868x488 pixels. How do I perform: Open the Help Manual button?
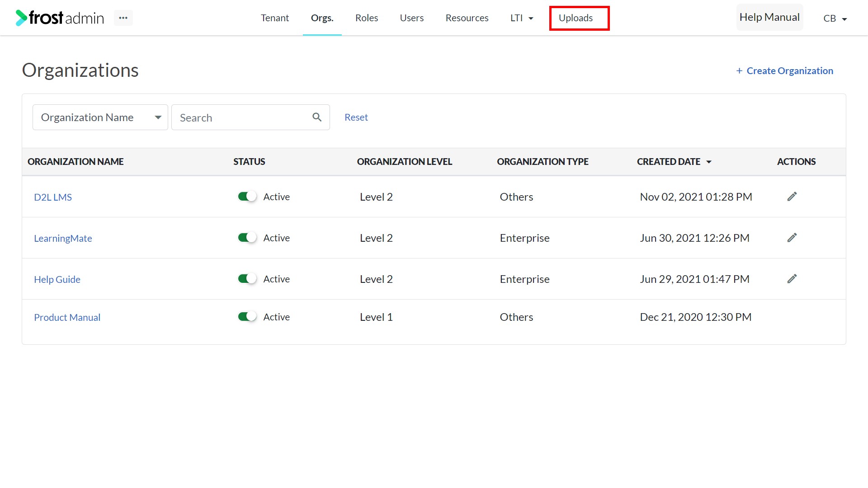click(x=769, y=17)
